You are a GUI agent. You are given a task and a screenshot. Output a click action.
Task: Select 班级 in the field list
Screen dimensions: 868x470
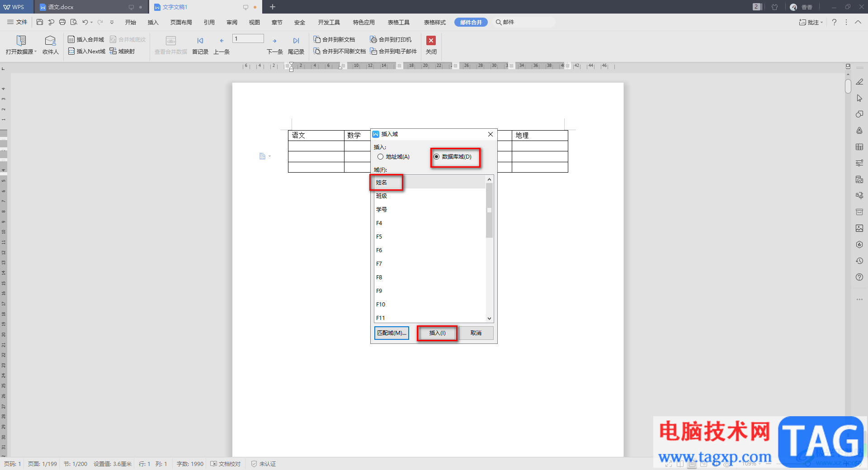(382, 196)
